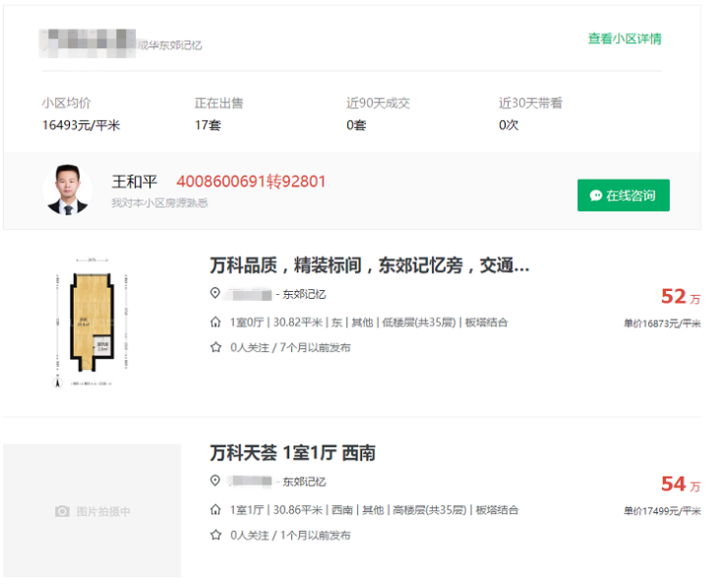Image resolution: width=728 pixels, height=585 pixels.
Task: Click phone number 4008600691转92801
Action: click(251, 181)
